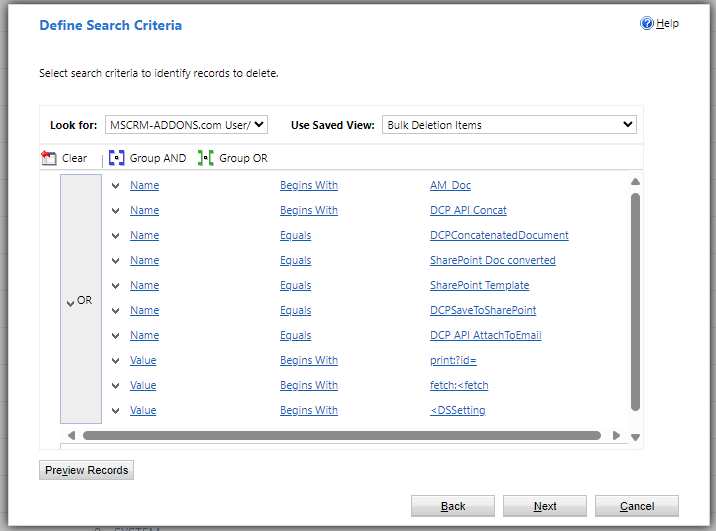Open row menu chevron for DCP_API_AttachToEmail
Image resolution: width=716 pixels, height=531 pixels.
click(x=116, y=336)
